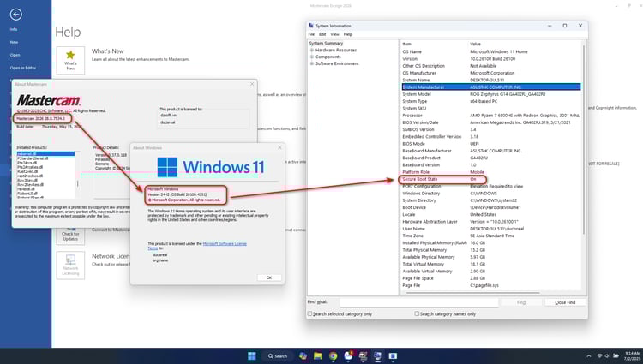Viewport: 643px width, 364px height.
Task: Select the System Name row
Action: click(491, 80)
